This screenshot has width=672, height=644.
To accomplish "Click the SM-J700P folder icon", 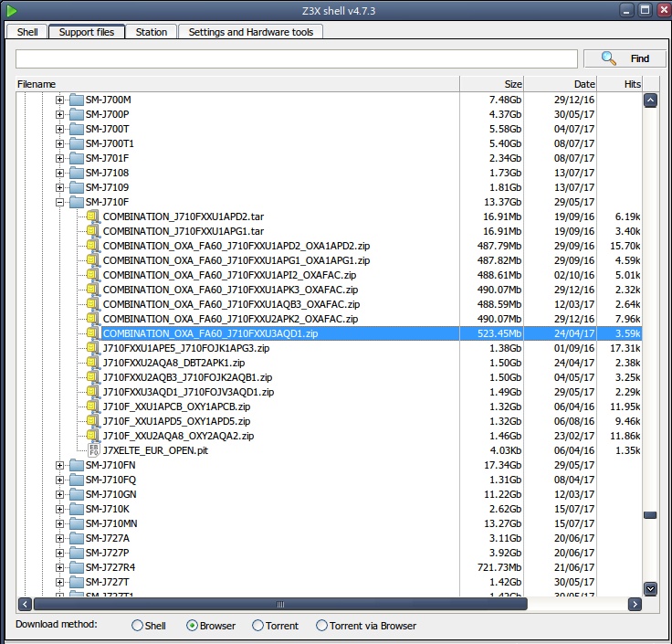I will [x=77, y=114].
